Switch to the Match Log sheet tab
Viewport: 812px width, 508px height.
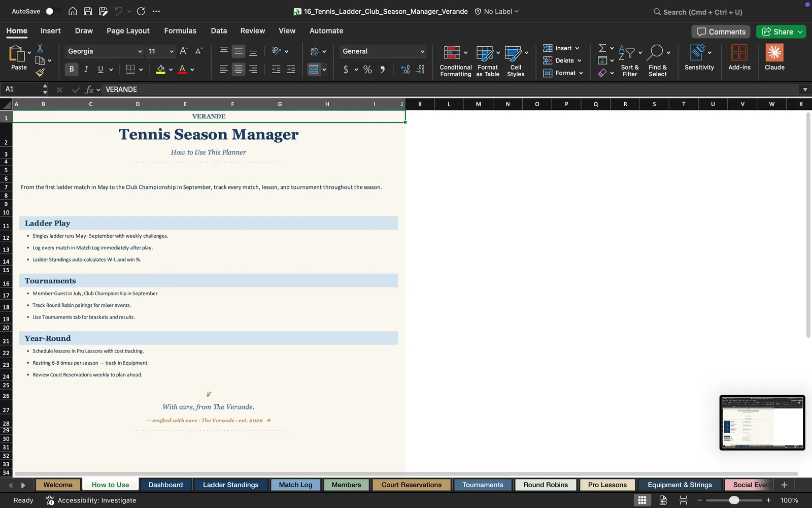coord(296,485)
